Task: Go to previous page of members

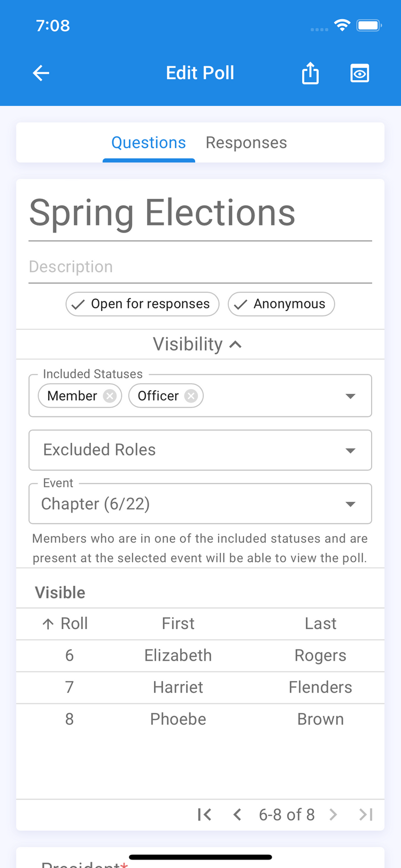Action: (x=237, y=815)
